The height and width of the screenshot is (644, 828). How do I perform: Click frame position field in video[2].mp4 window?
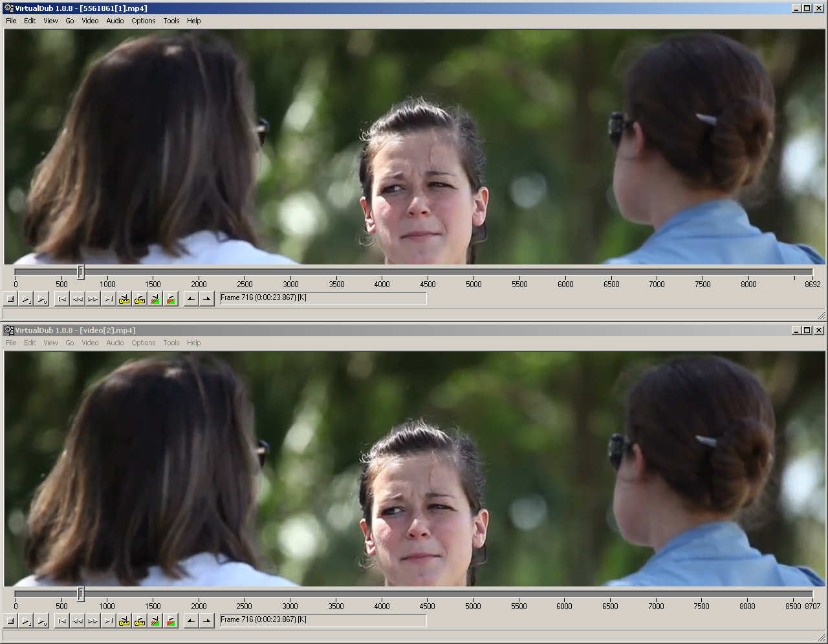pos(323,620)
